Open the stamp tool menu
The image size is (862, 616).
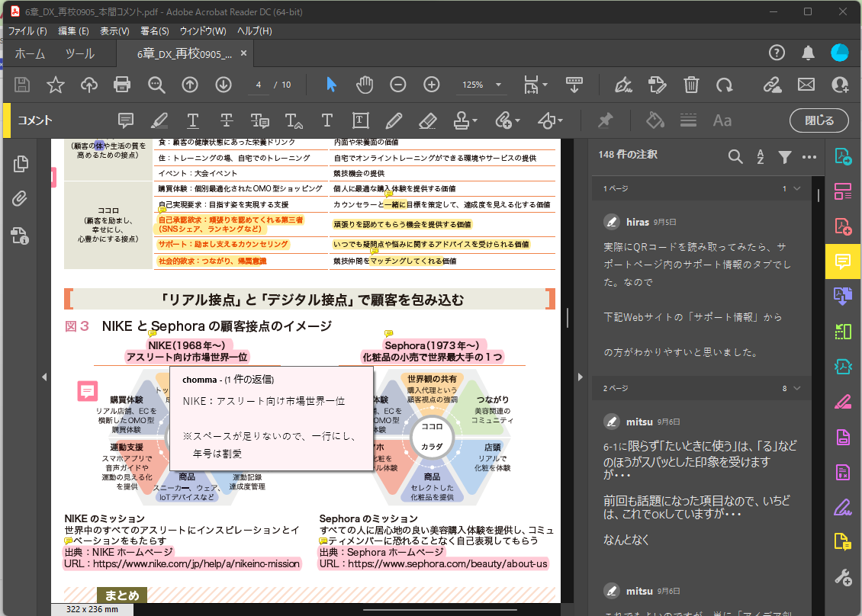465,120
